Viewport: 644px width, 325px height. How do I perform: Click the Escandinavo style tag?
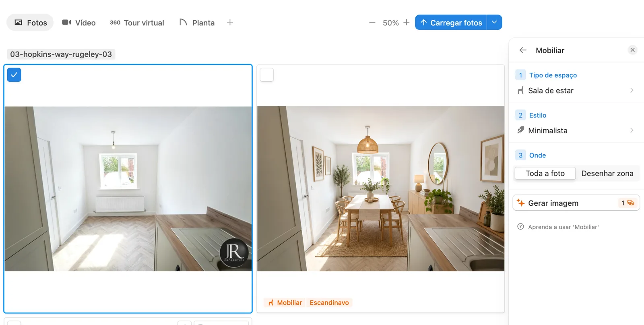click(329, 302)
